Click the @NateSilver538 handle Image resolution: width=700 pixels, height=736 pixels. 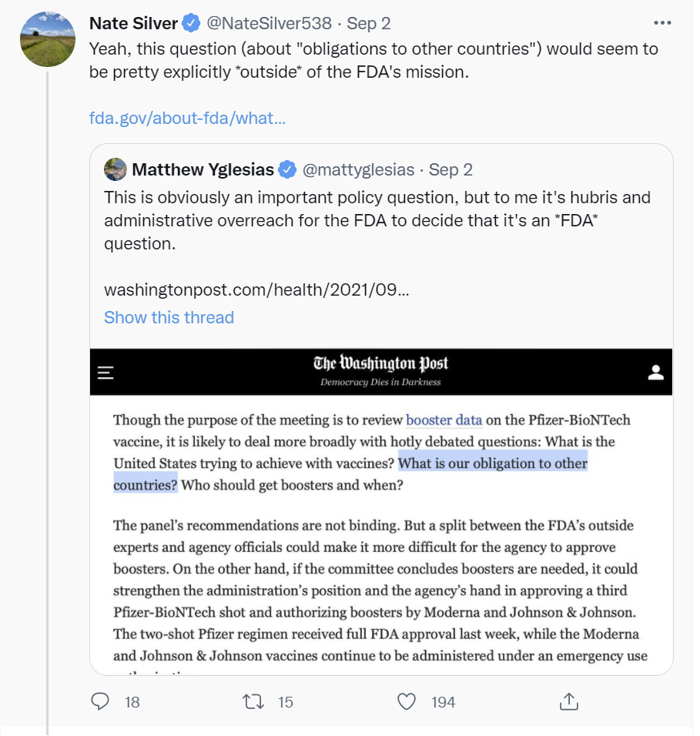pos(269,23)
